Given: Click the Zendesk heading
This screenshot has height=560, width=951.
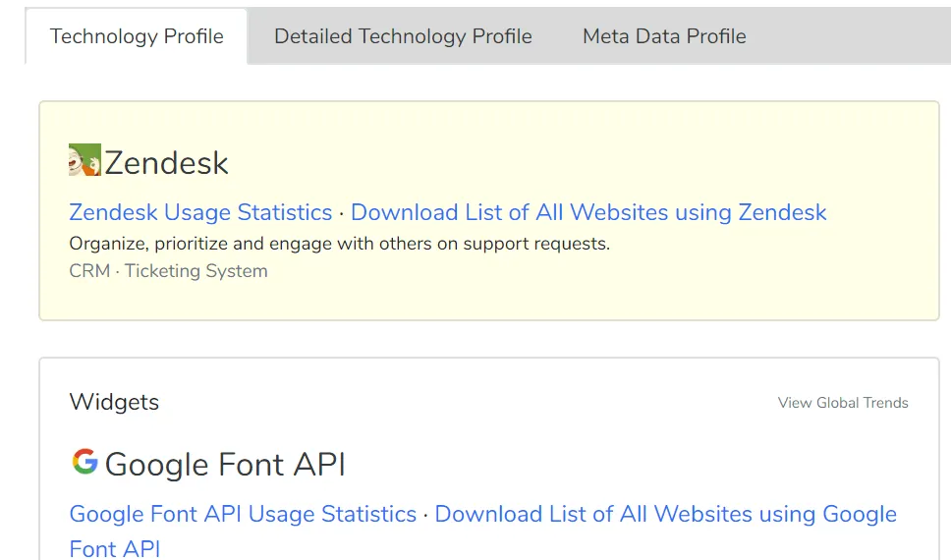Looking at the screenshot, I should point(166,163).
